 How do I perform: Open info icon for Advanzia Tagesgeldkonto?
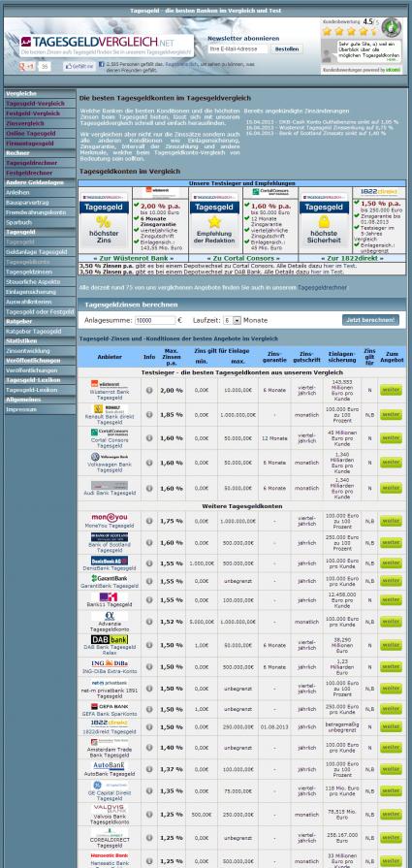pyautogui.click(x=148, y=622)
